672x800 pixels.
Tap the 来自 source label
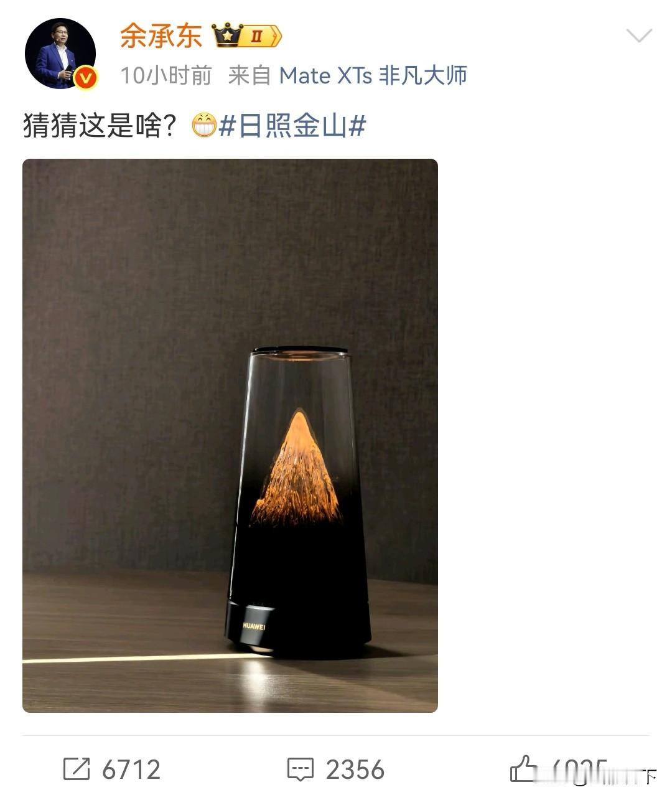tap(249, 76)
